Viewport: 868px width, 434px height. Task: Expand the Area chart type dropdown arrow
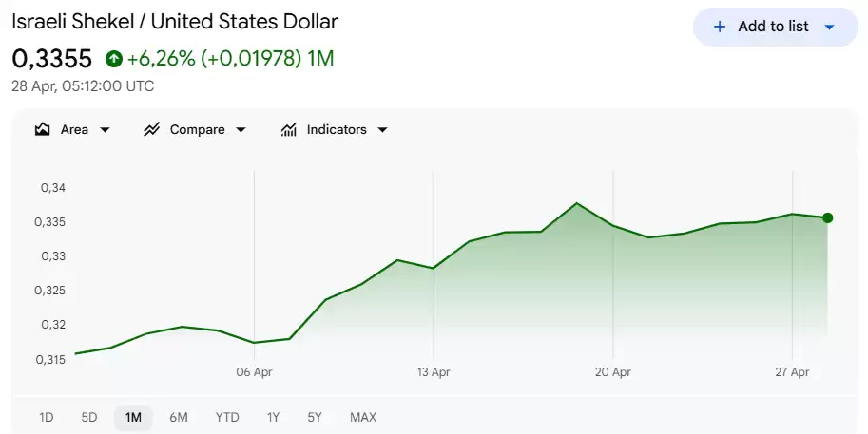(x=105, y=130)
